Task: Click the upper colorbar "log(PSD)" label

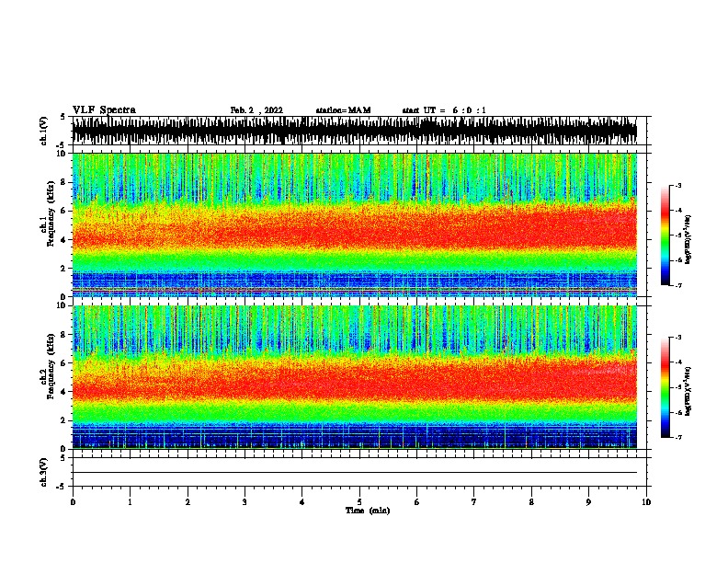Action: click(x=688, y=239)
